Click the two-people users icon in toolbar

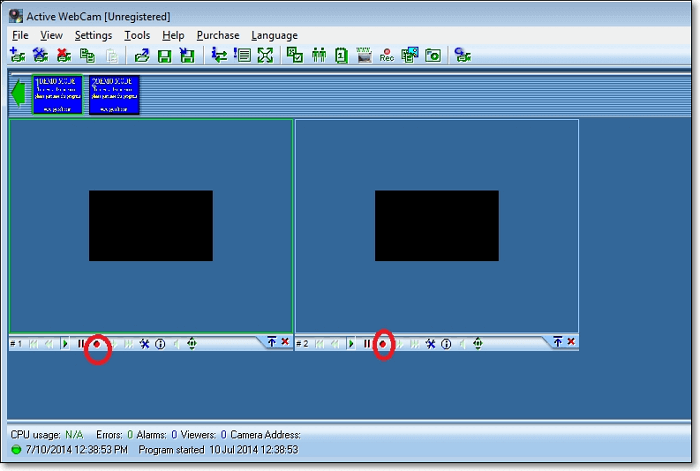[319, 56]
